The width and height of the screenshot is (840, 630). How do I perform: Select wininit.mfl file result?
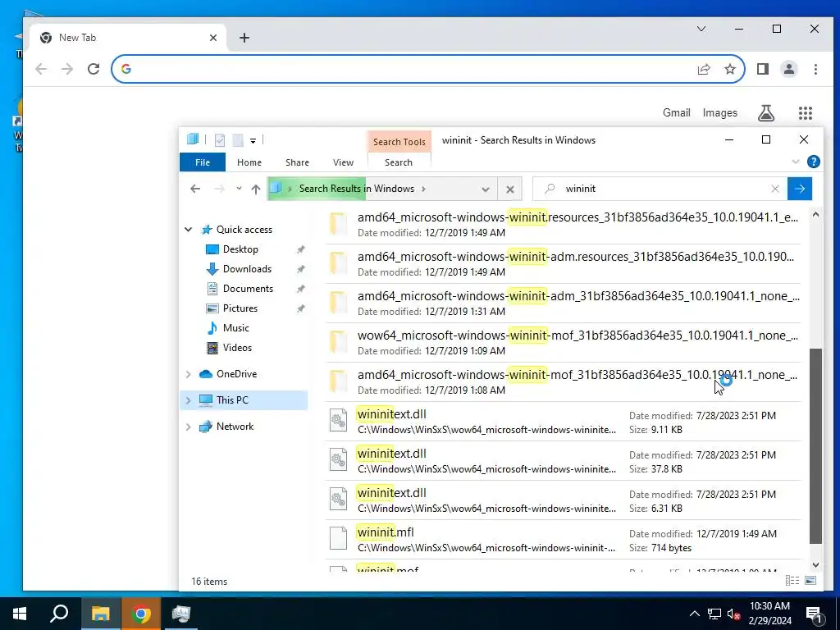point(563,540)
